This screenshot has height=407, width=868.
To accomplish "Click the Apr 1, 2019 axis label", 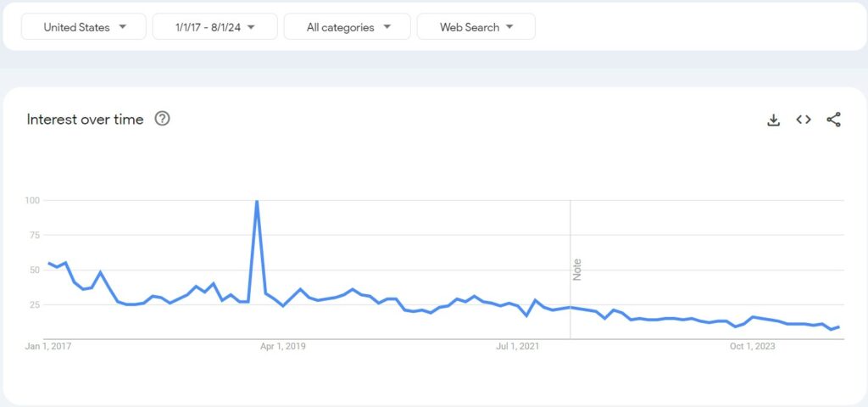I will point(283,347).
